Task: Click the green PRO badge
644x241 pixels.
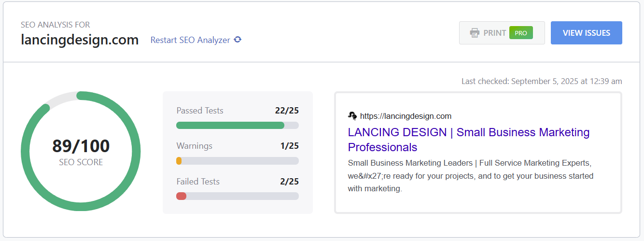Action: click(521, 33)
